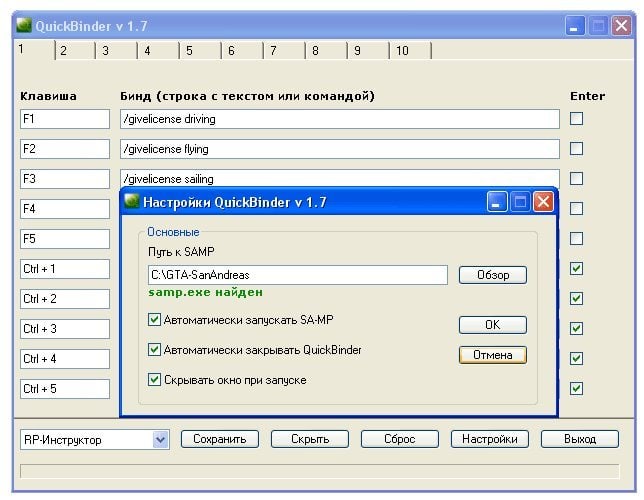Click the settings dialog title bar icon
644x500 pixels.
pyautogui.click(x=131, y=201)
